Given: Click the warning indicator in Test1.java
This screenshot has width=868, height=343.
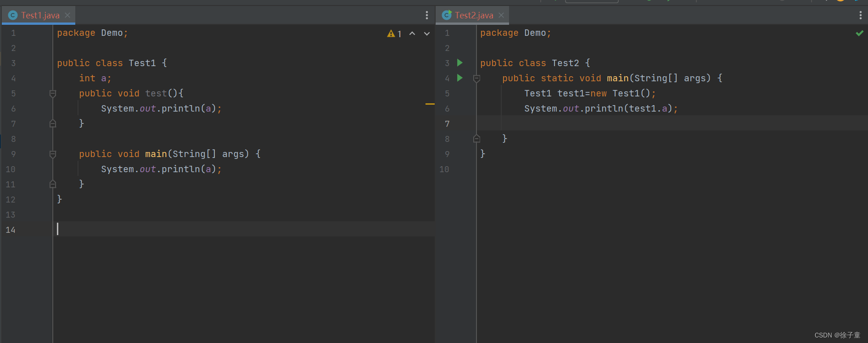Looking at the screenshot, I should click(394, 34).
